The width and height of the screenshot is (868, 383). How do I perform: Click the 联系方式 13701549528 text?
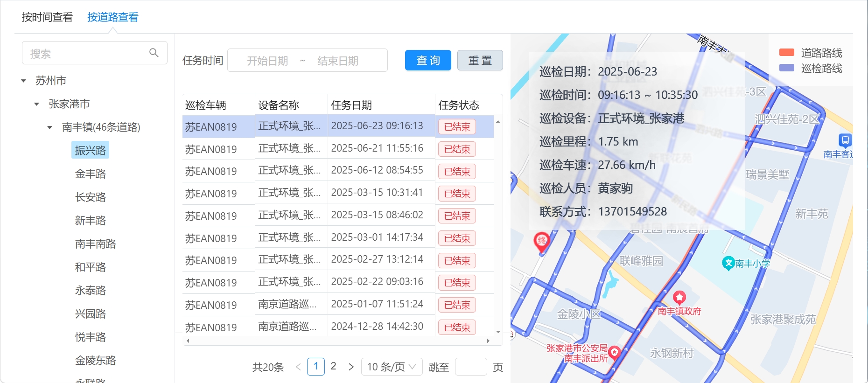[603, 211]
